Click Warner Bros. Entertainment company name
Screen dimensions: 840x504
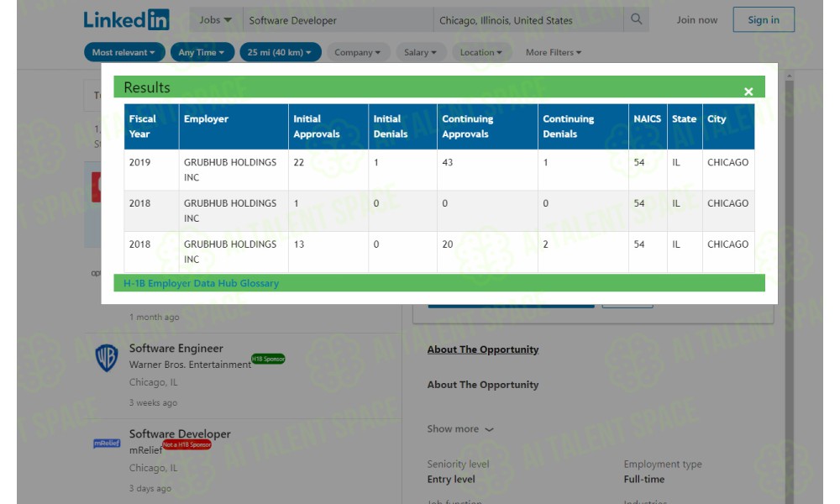pos(190,365)
